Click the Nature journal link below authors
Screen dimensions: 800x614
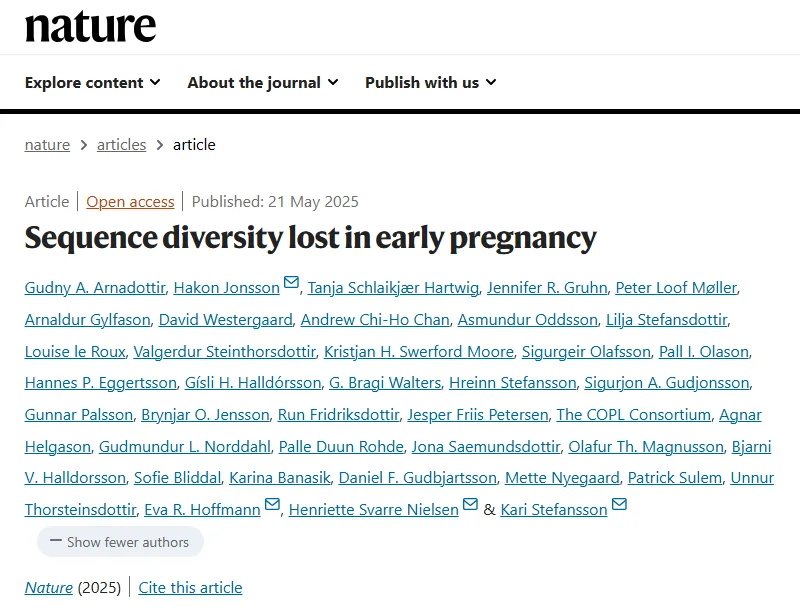click(x=49, y=588)
